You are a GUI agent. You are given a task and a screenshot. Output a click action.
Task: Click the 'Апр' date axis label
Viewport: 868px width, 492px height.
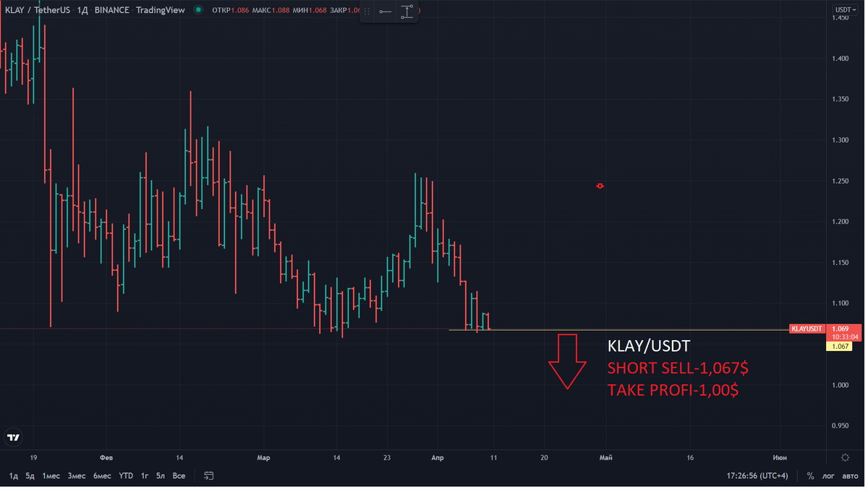pyautogui.click(x=437, y=457)
